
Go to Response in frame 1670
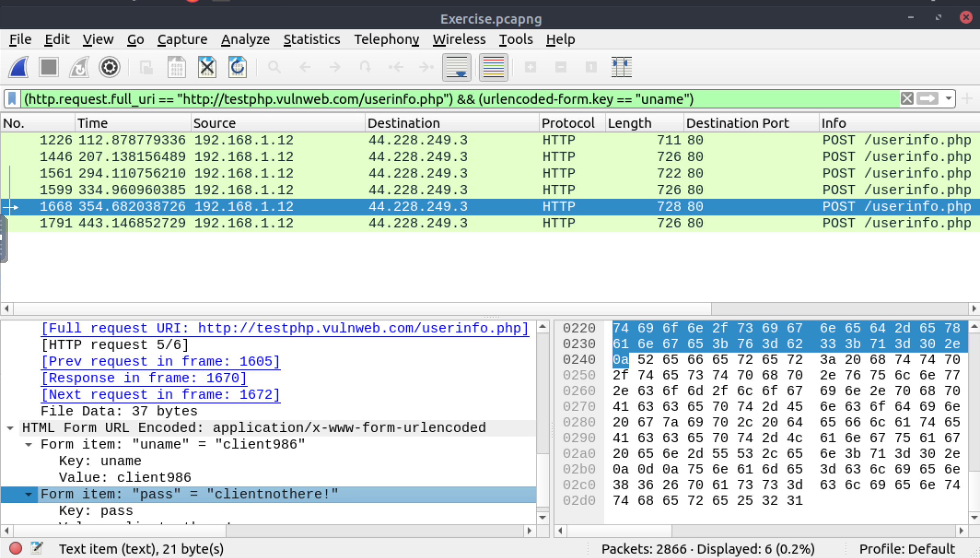pyautogui.click(x=144, y=378)
